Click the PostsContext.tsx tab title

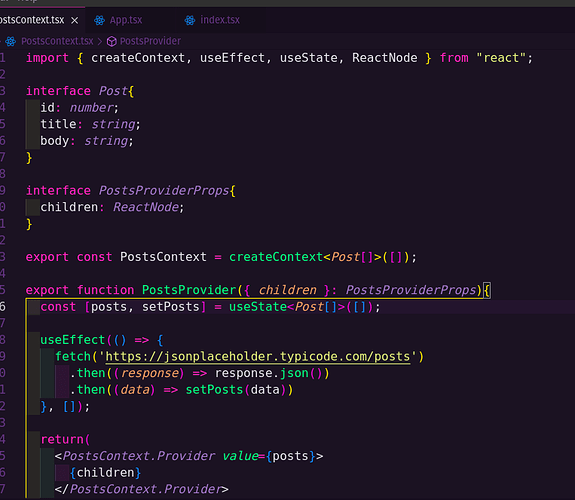pos(32,20)
